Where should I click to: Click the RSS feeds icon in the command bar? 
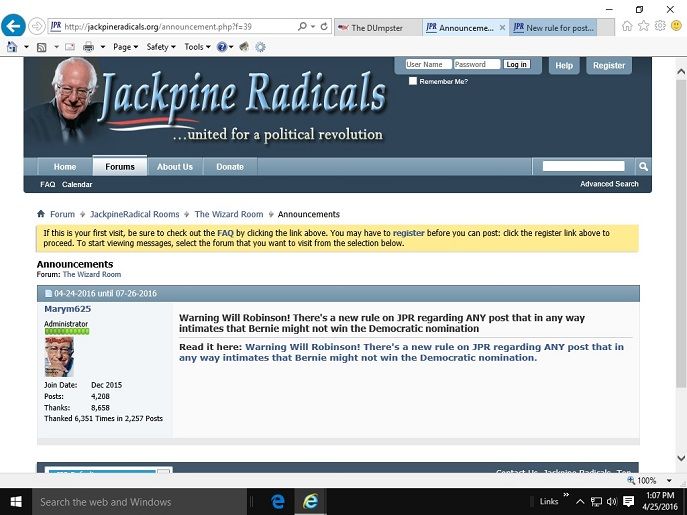coord(42,47)
